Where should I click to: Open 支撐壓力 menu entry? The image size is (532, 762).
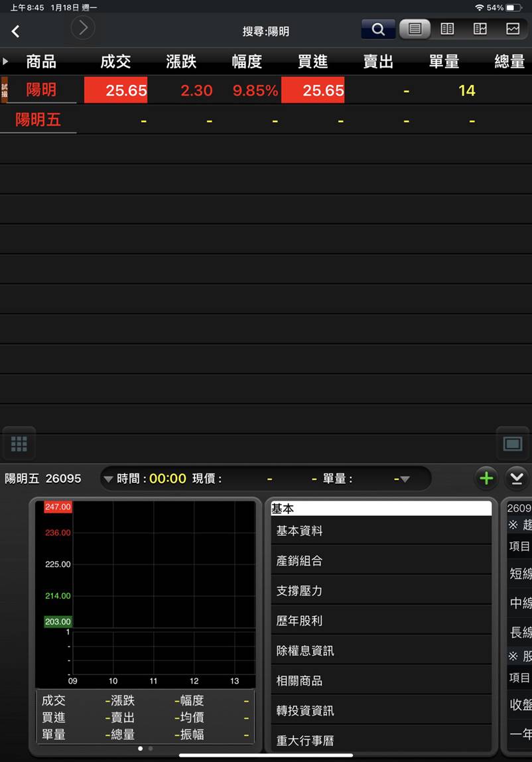click(300, 591)
